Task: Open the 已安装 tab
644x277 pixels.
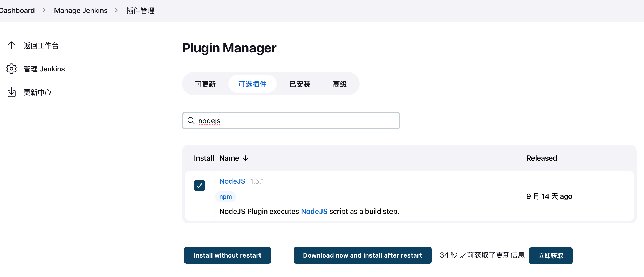Action: coord(300,84)
